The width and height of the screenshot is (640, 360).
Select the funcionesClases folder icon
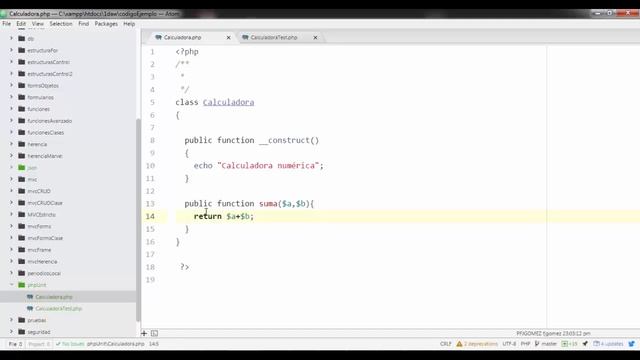[22, 132]
